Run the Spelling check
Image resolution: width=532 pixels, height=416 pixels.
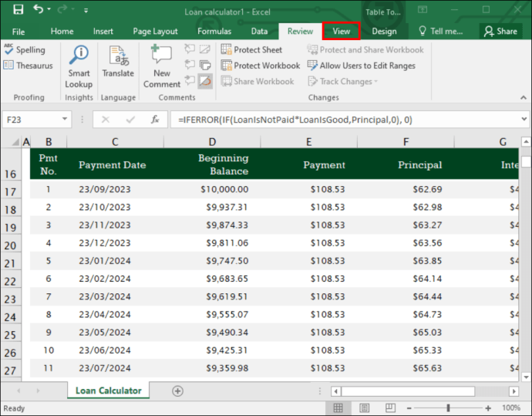25,50
